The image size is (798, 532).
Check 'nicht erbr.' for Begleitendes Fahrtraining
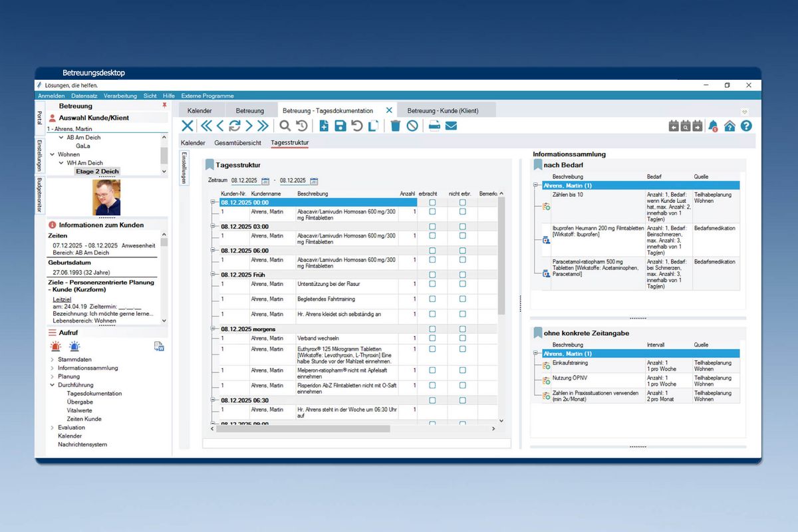(462, 299)
